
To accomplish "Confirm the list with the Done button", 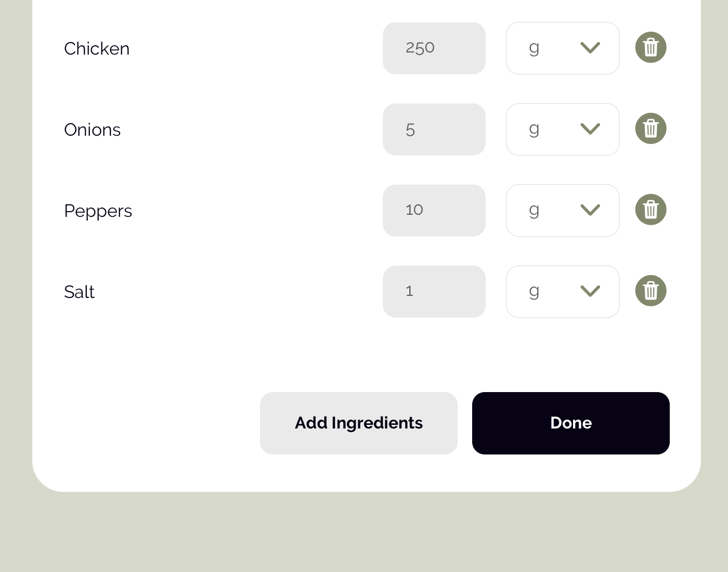I will pyautogui.click(x=571, y=423).
